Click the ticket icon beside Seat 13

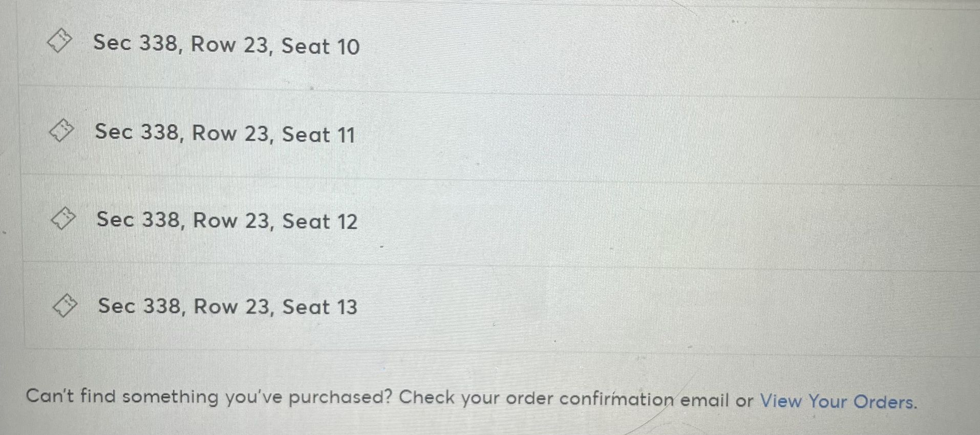(65, 306)
